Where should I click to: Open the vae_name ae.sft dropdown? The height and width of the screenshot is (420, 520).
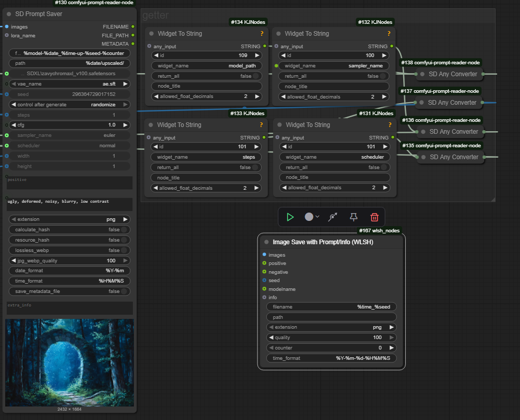70,84
